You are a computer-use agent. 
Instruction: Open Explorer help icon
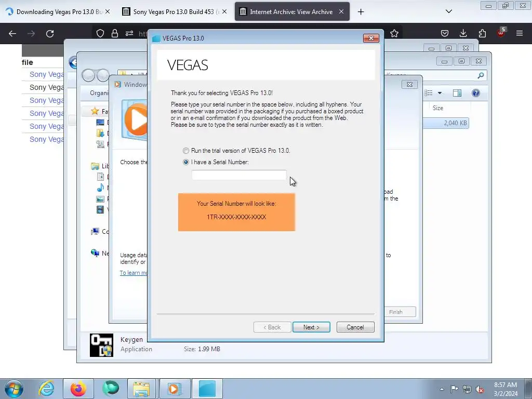(x=476, y=93)
